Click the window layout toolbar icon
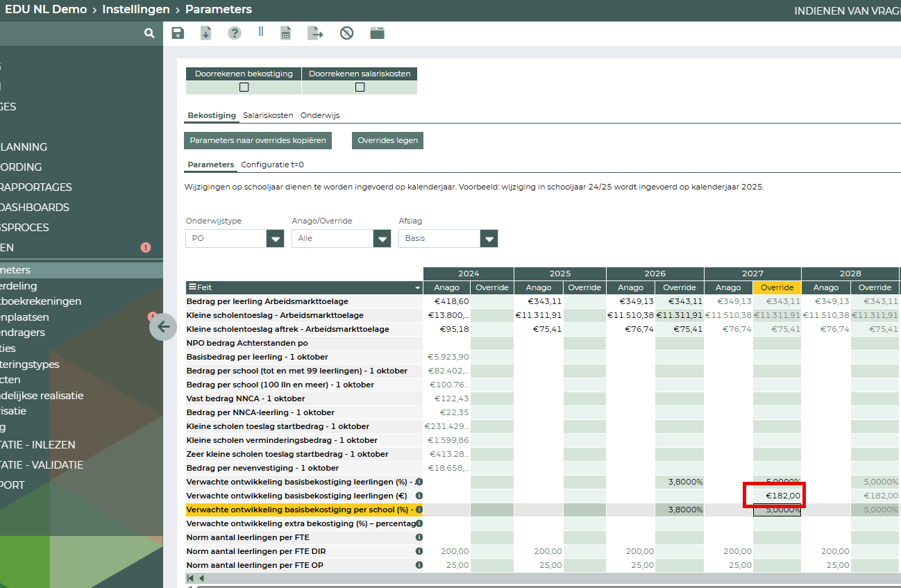 (377, 33)
